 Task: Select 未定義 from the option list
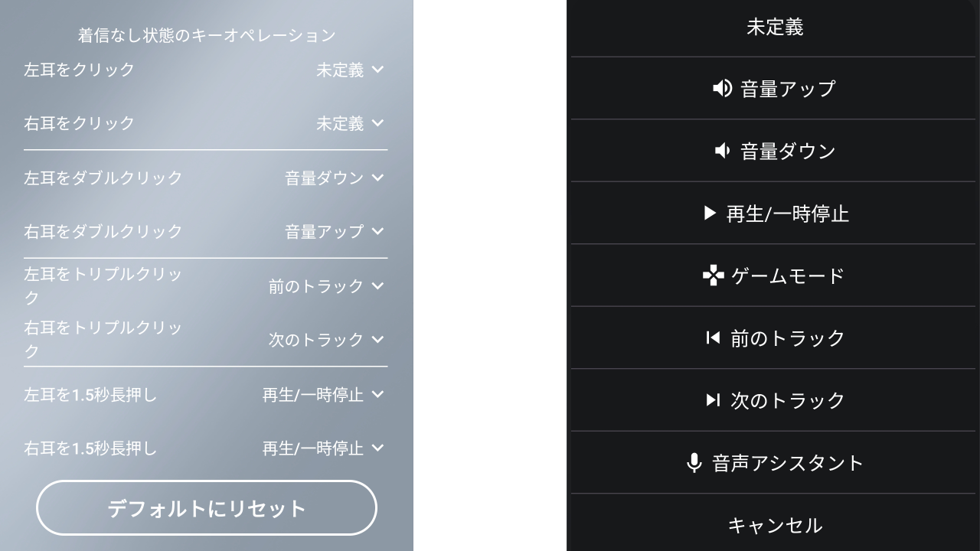(774, 27)
